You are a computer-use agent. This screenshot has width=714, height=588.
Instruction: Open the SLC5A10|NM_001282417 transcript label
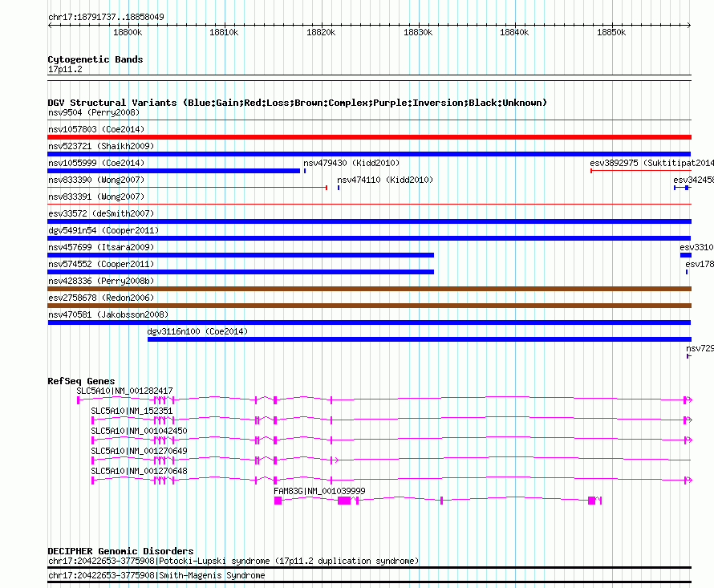pyautogui.click(x=124, y=391)
